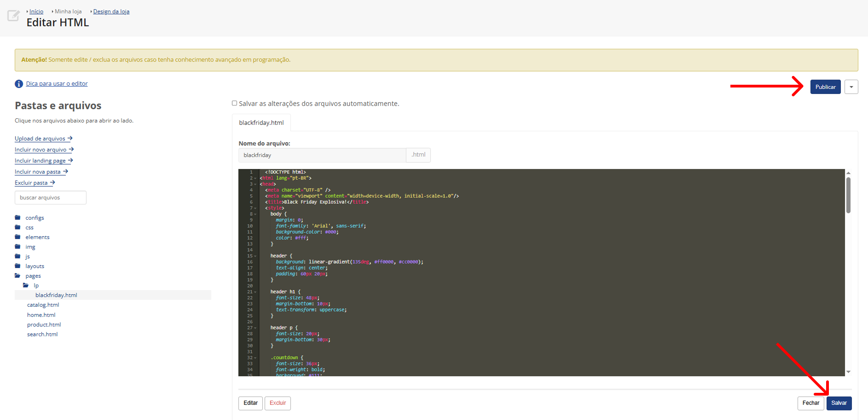The width and height of the screenshot is (868, 420).
Task: Click the blue info icon near Dica
Action: click(19, 84)
